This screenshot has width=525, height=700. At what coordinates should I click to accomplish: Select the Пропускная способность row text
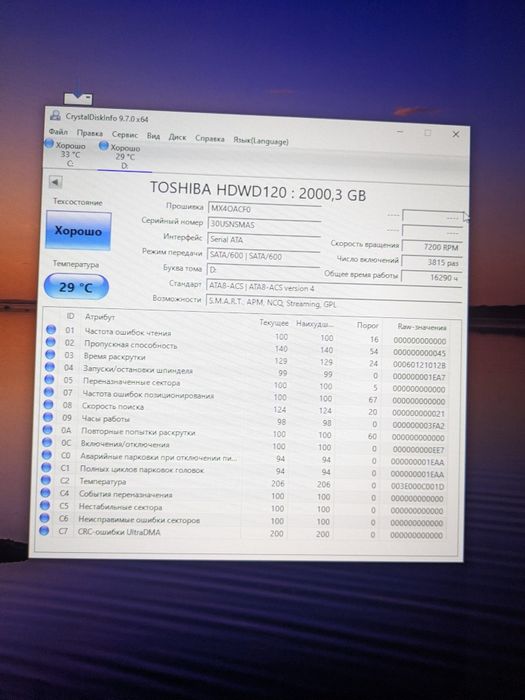click(130, 345)
